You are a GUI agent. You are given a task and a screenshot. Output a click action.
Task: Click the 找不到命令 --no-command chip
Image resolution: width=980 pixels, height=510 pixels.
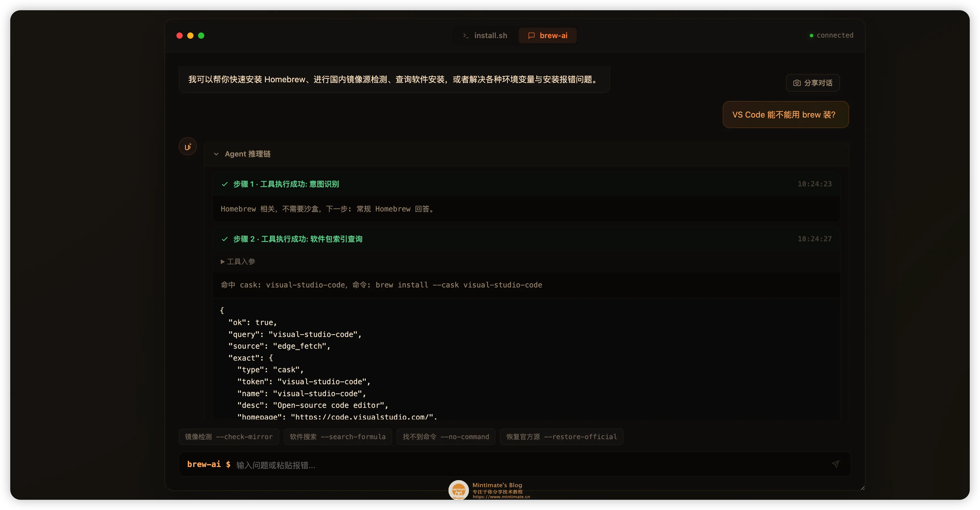[x=446, y=437]
